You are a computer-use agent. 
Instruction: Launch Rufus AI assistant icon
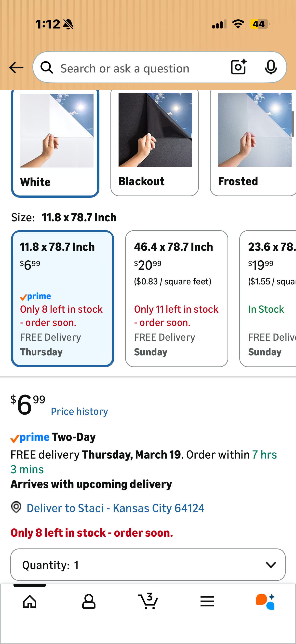pyautogui.click(x=265, y=601)
